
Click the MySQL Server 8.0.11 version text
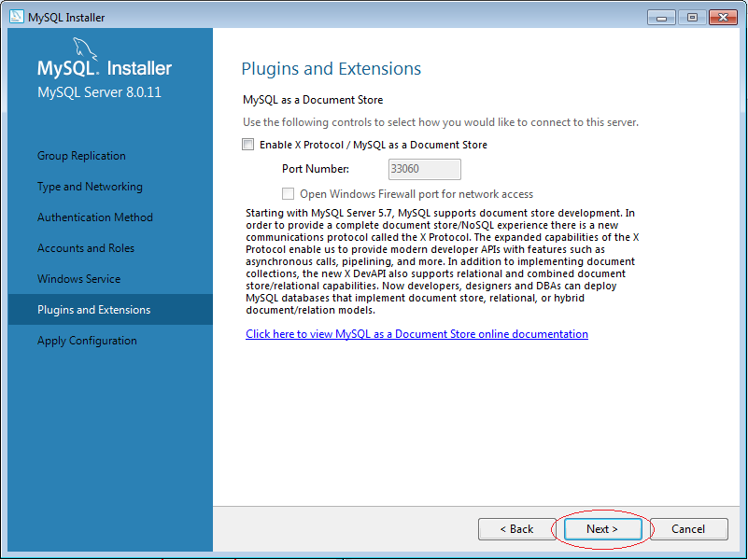(x=99, y=92)
